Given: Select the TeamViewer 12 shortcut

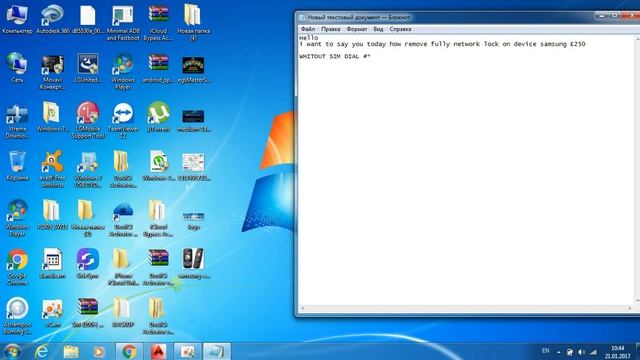Looking at the screenshot, I should (123, 120).
